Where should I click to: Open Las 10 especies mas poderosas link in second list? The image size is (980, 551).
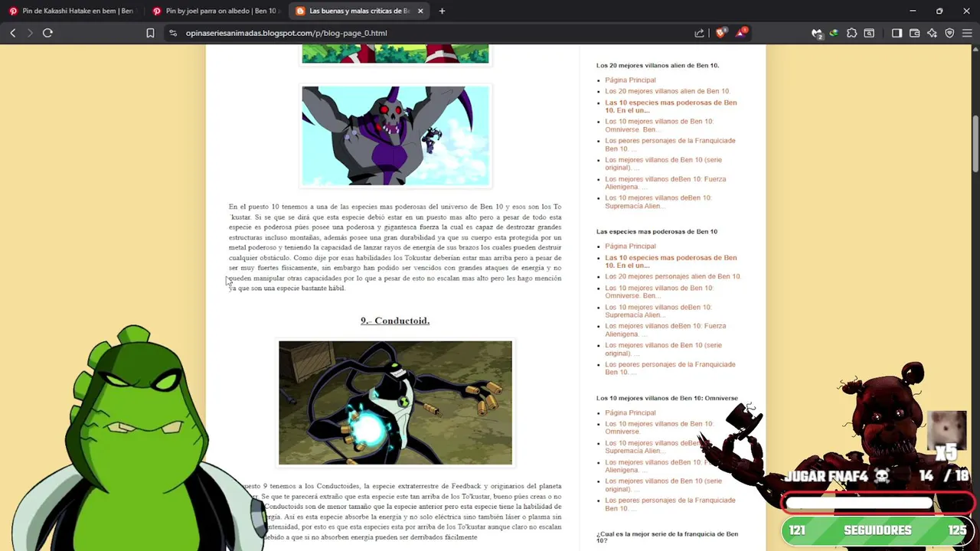click(671, 262)
